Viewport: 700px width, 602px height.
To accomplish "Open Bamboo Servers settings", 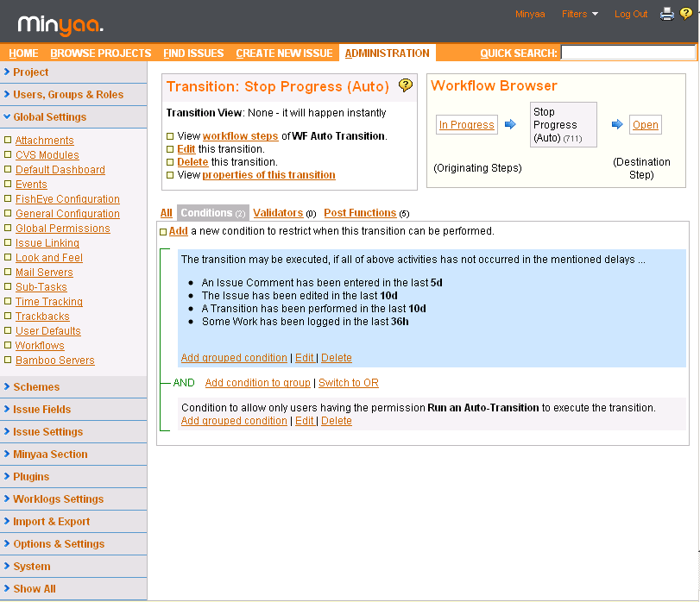I will [55, 361].
